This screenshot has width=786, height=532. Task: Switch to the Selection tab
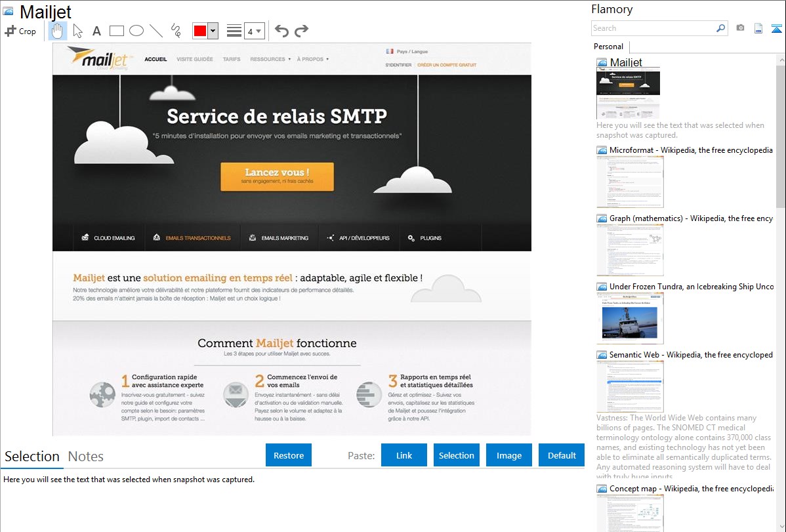coord(32,457)
